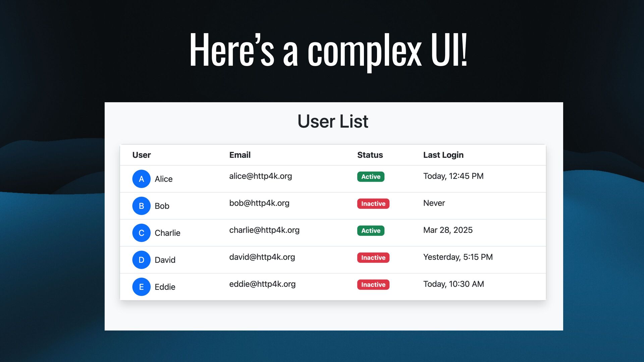
Task: Click the Email column header
Action: click(240, 155)
